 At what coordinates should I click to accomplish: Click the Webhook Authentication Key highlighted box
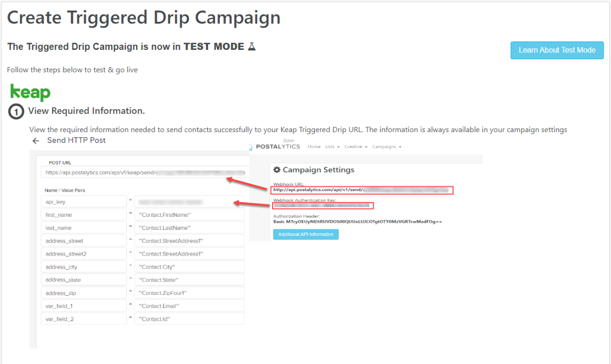(323, 205)
